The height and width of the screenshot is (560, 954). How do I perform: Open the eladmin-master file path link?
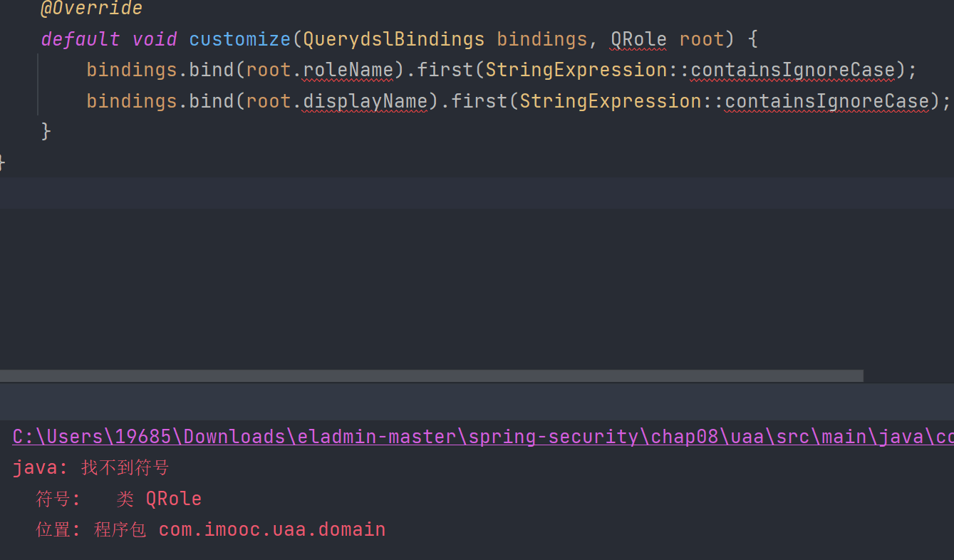(x=483, y=437)
